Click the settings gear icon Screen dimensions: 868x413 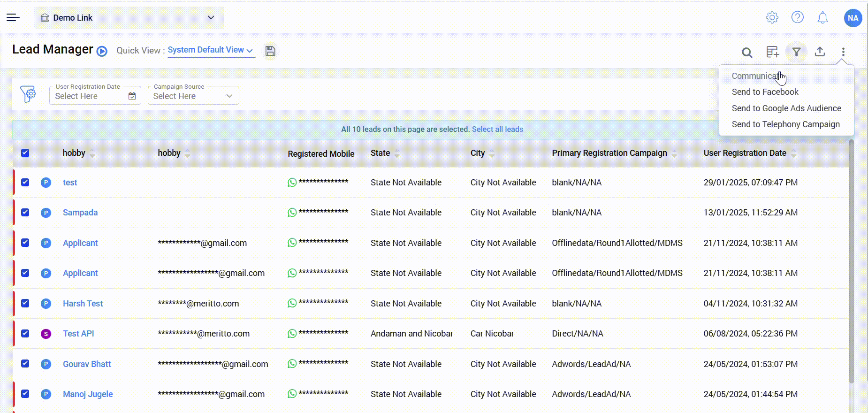click(772, 18)
